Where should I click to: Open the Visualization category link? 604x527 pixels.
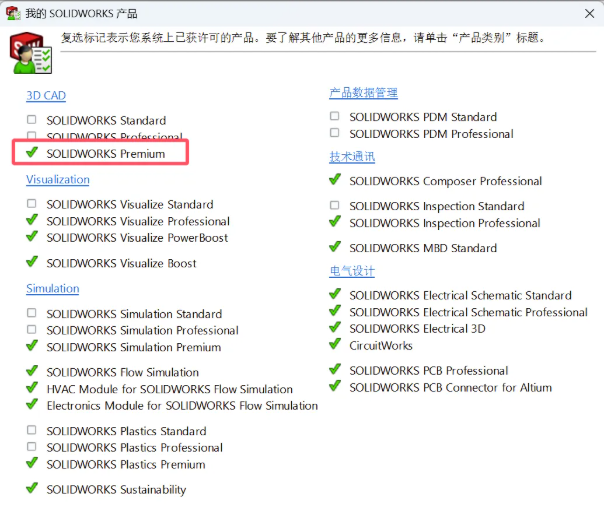coord(58,180)
